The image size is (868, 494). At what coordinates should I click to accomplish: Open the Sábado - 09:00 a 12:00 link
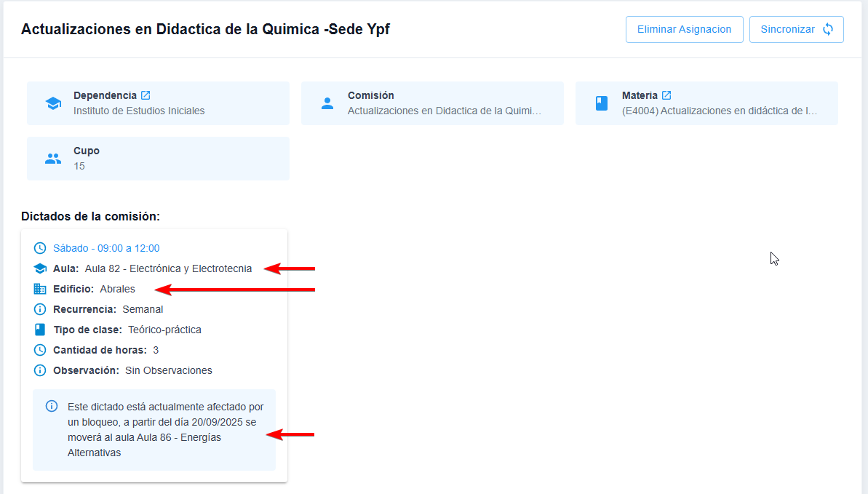click(x=106, y=248)
